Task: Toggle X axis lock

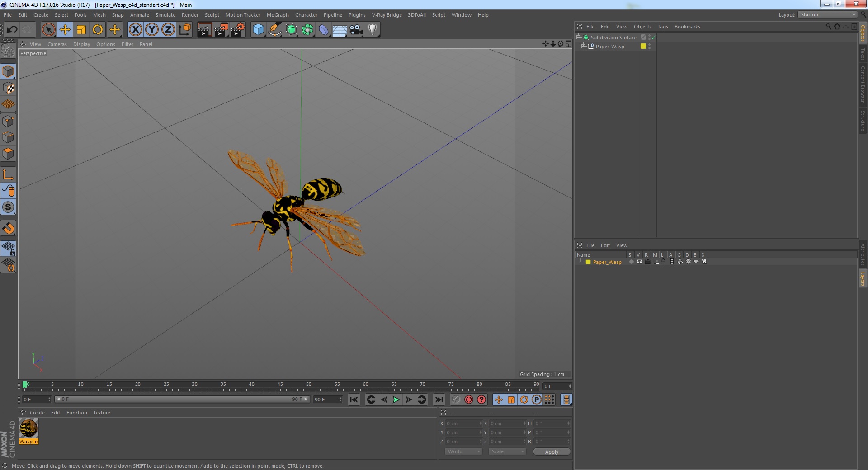Action: 135,30
